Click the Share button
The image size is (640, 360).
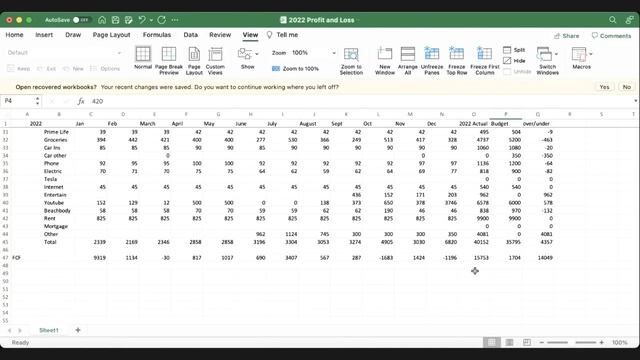[x=567, y=36]
